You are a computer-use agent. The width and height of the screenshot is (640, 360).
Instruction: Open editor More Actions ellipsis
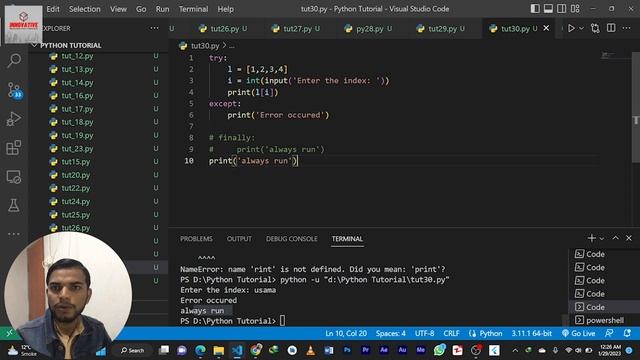[627, 28]
